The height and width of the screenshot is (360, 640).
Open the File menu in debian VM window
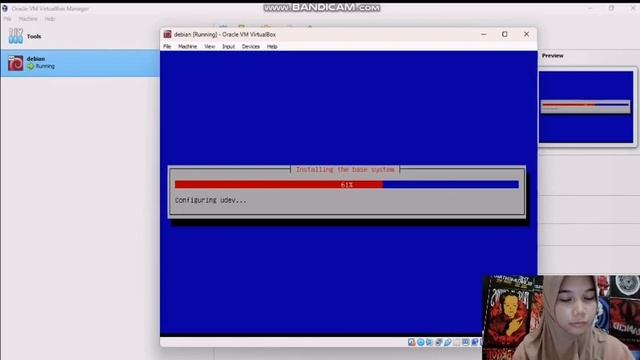click(x=167, y=47)
